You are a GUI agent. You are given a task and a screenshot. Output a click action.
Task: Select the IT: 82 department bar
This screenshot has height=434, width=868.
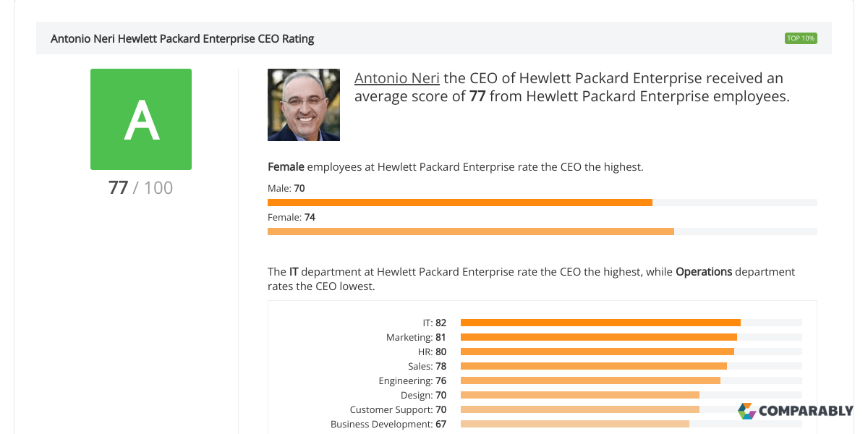(x=600, y=323)
